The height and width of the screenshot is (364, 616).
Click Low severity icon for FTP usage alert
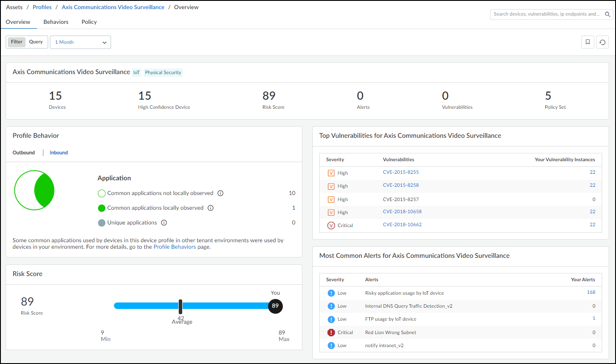[x=331, y=319]
